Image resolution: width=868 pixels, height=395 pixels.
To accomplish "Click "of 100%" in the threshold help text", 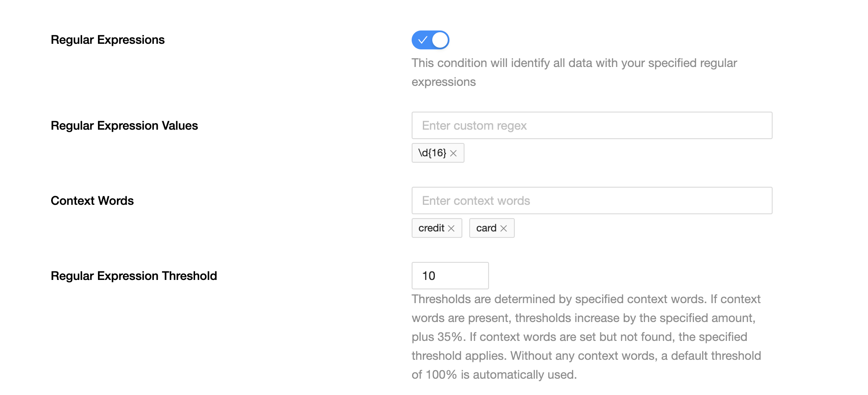I will coord(434,375).
